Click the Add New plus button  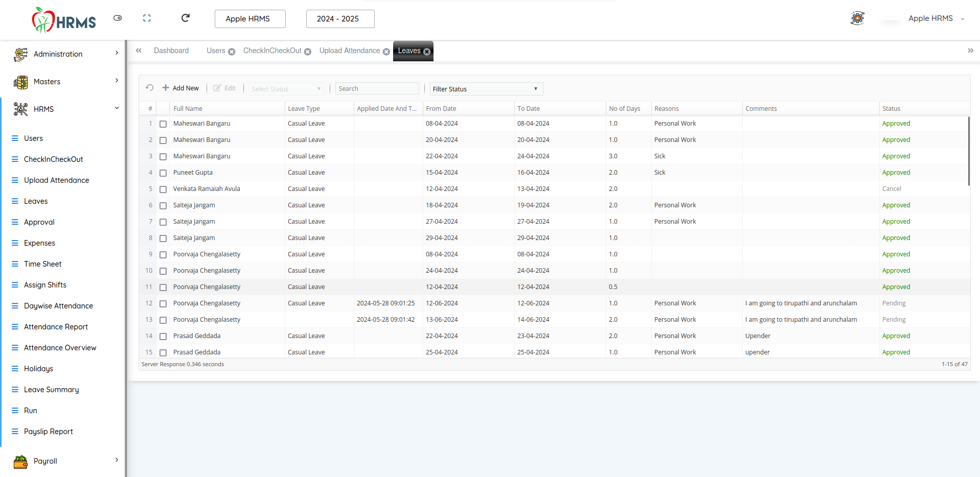pyautogui.click(x=180, y=88)
